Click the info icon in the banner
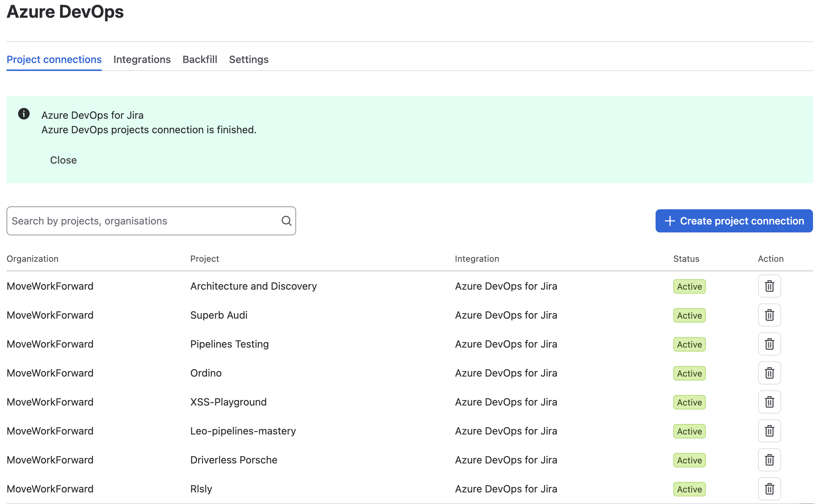The image size is (821, 504). (24, 114)
